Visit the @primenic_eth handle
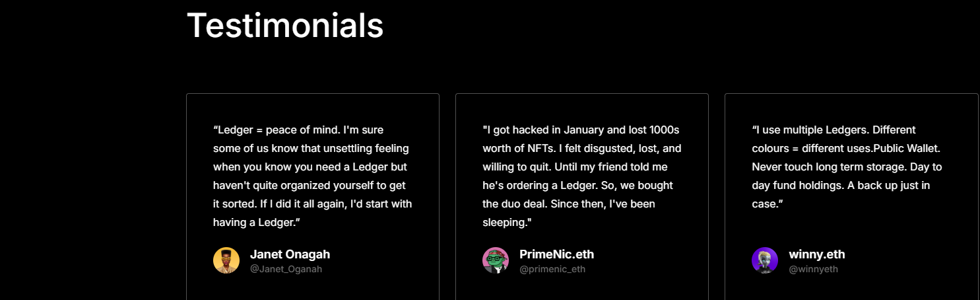Screen dimensions: 980x300 click(x=552, y=270)
